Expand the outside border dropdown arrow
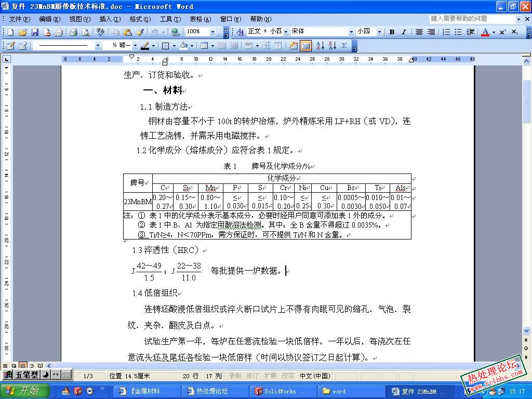This screenshot has height=399, width=532. (x=174, y=46)
